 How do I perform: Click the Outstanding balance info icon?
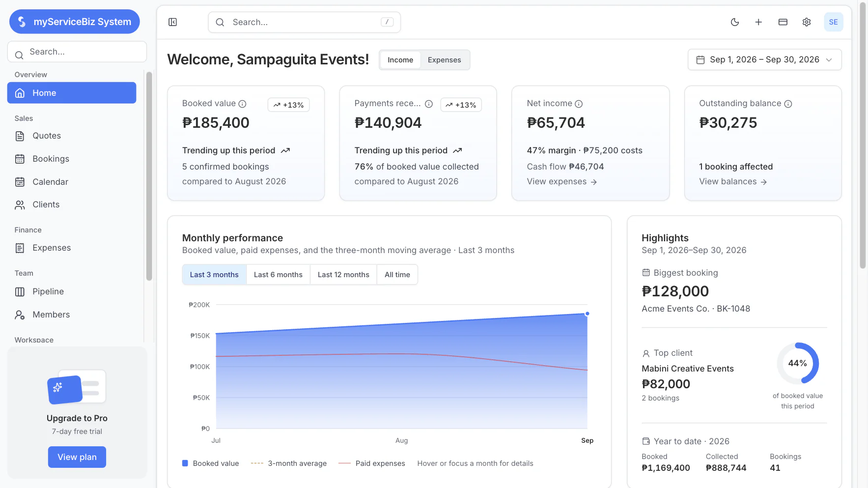click(x=788, y=104)
